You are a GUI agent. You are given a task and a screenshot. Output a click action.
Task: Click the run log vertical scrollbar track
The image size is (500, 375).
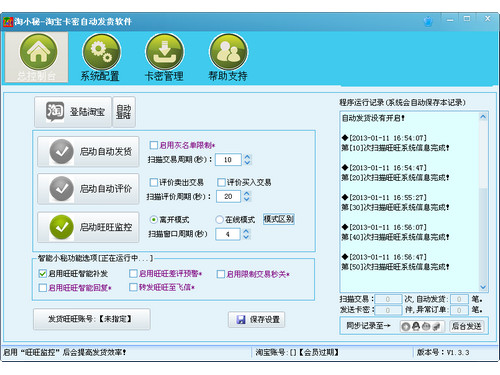[483, 203]
